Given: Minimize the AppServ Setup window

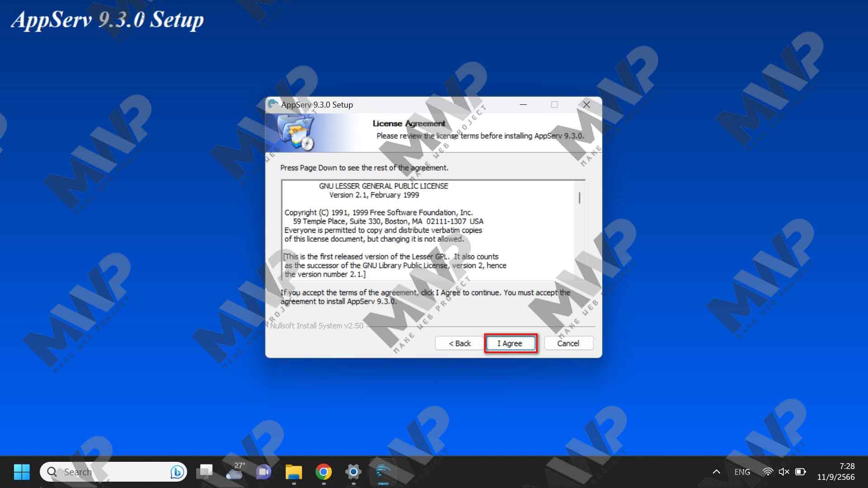Looking at the screenshot, I should click(x=524, y=104).
